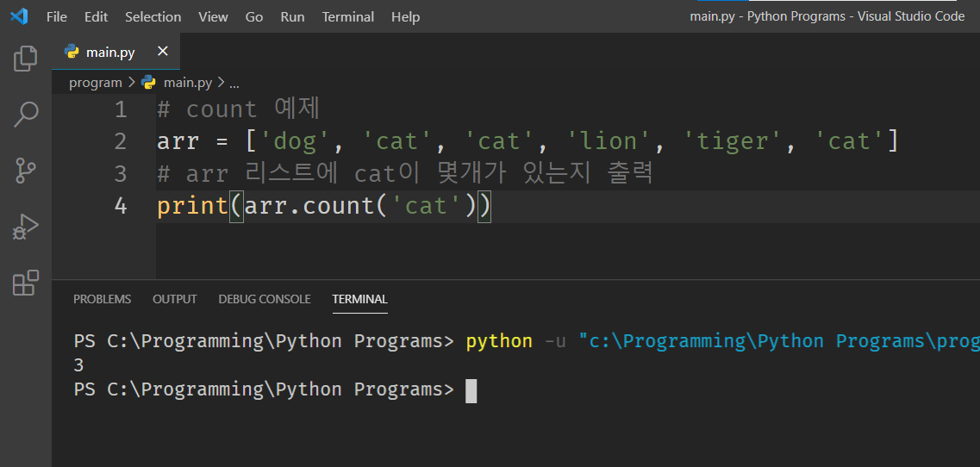Viewport: 980px width, 467px height.
Task: Switch to the DEBUG CONSOLE panel tab
Action: [265, 299]
